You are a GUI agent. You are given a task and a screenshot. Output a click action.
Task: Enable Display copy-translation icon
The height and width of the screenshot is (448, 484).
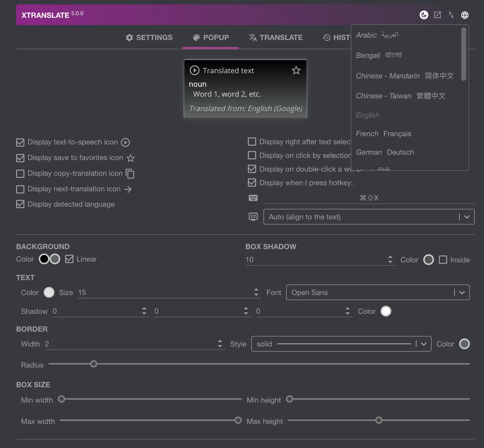coord(20,173)
